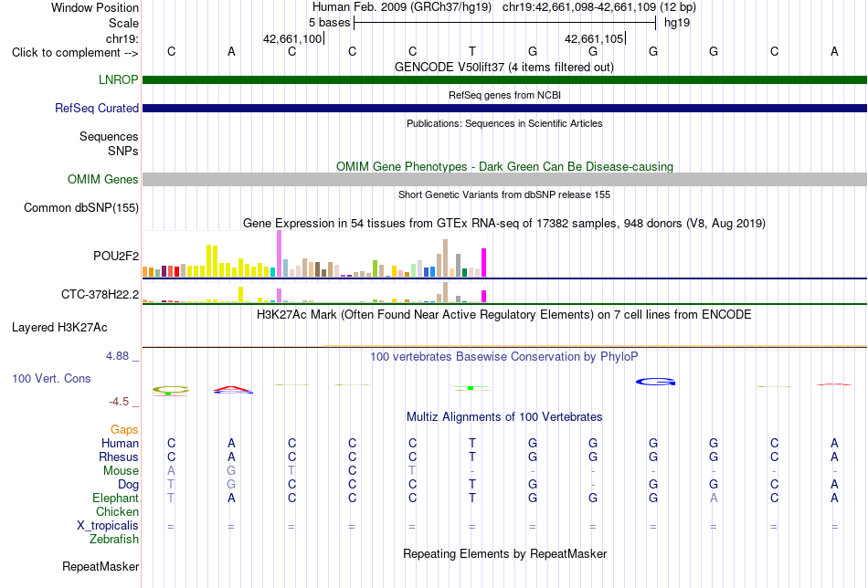Open the OMIM Gene Phenotypes title
868x588 pixels.
504,166
